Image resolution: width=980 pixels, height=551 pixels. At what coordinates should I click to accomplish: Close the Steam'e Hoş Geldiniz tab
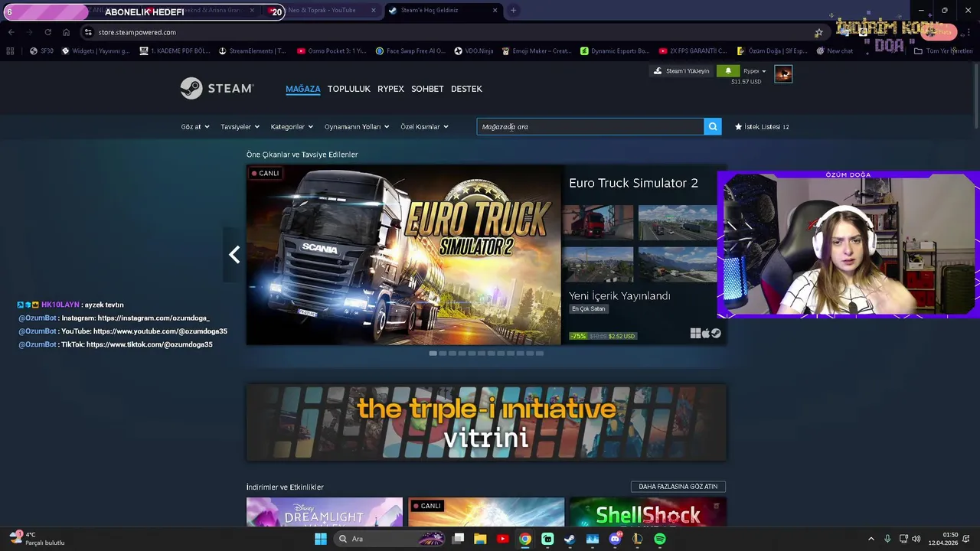click(495, 10)
